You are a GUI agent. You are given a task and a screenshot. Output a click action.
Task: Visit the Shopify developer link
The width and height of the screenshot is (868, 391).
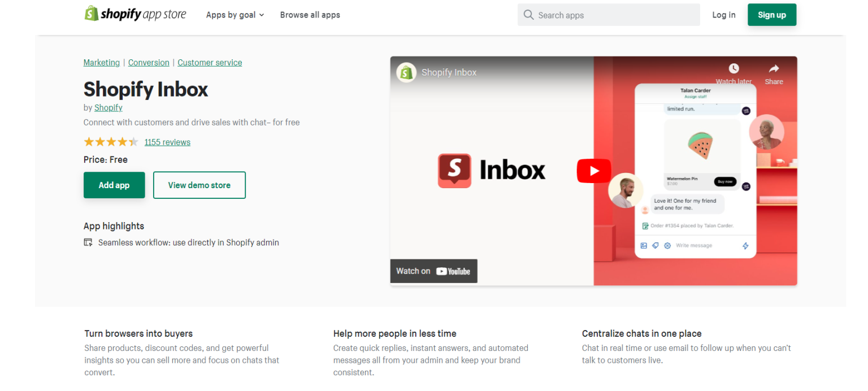[108, 107]
